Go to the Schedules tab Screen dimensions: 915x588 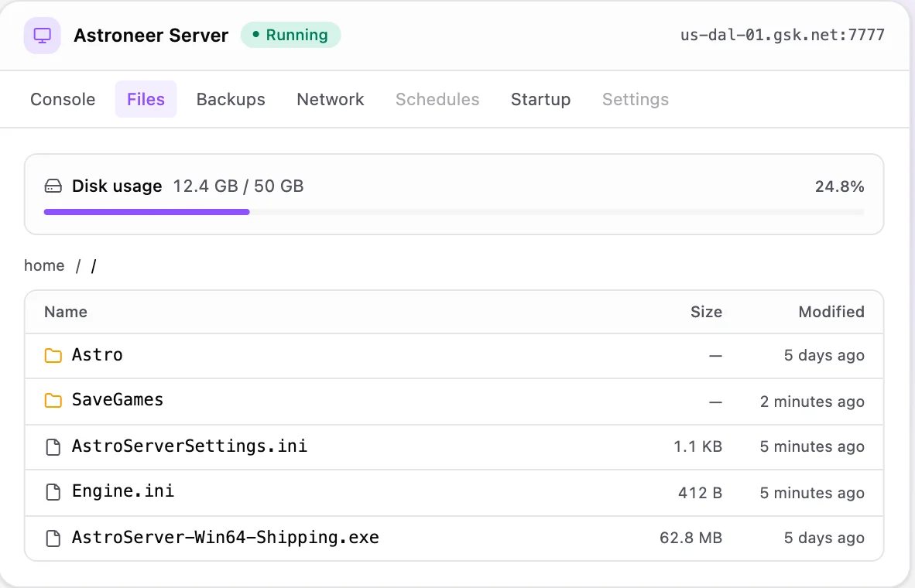437,99
